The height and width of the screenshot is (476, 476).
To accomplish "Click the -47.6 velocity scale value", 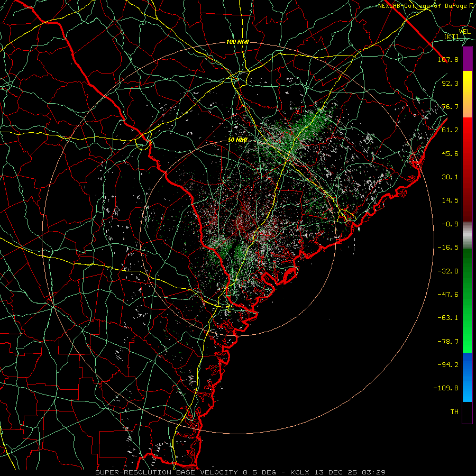I will (448, 295).
